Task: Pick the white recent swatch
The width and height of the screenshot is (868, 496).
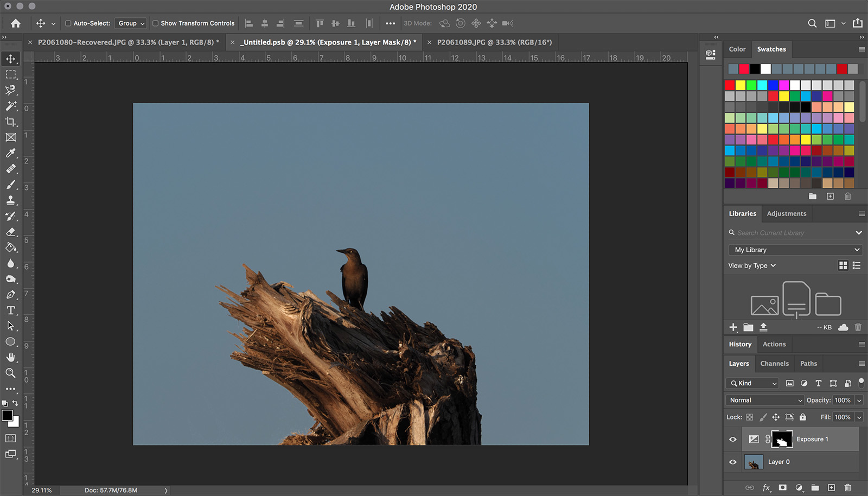Action: (765, 69)
